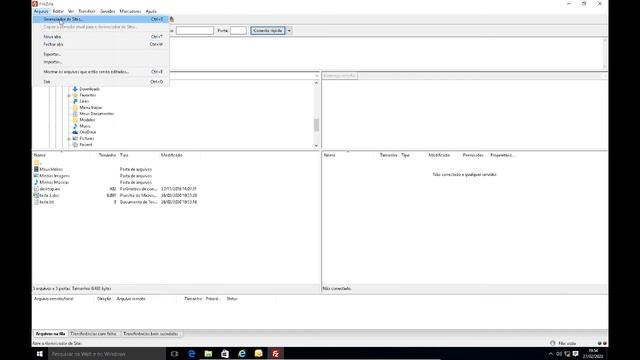This screenshot has height=360, width=640.
Task: Switch to the Transferências com falha tab
Action: (93, 334)
